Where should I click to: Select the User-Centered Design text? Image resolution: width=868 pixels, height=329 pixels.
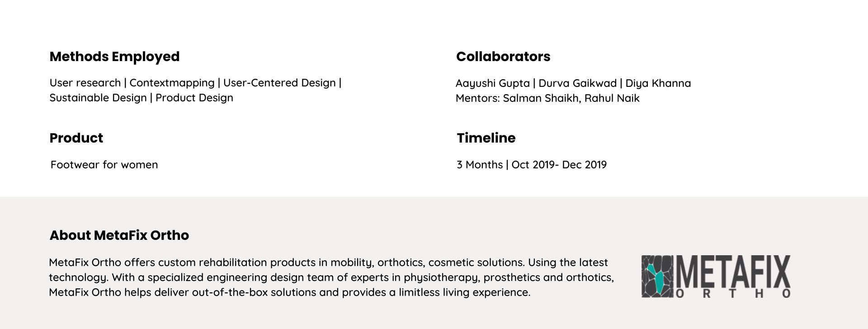click(279, 83)
